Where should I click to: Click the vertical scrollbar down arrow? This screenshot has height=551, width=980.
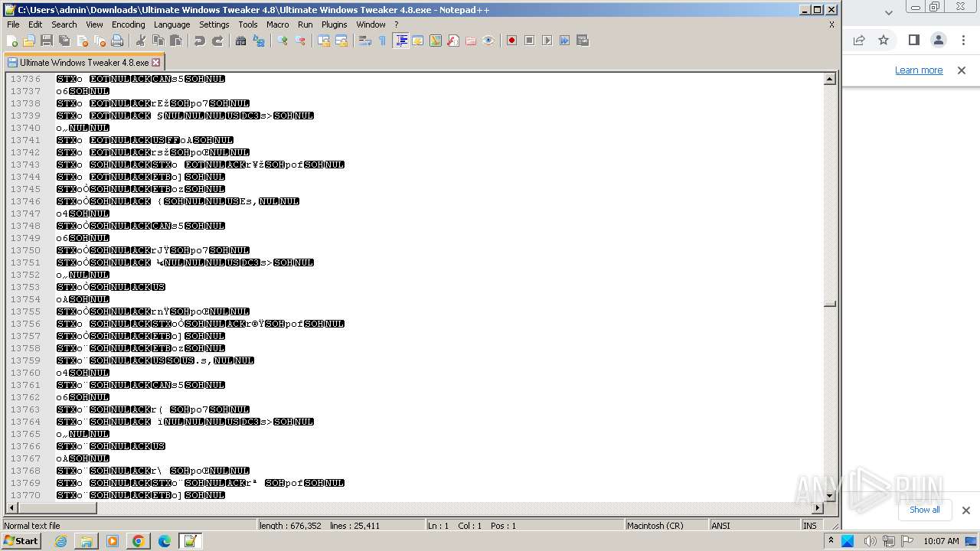pos(829,496)
